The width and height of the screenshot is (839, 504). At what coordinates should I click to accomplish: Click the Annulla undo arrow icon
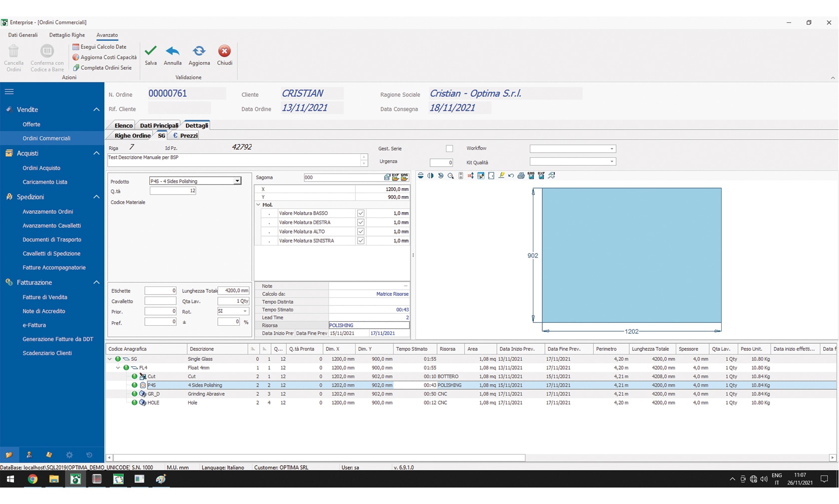point(173,51)
